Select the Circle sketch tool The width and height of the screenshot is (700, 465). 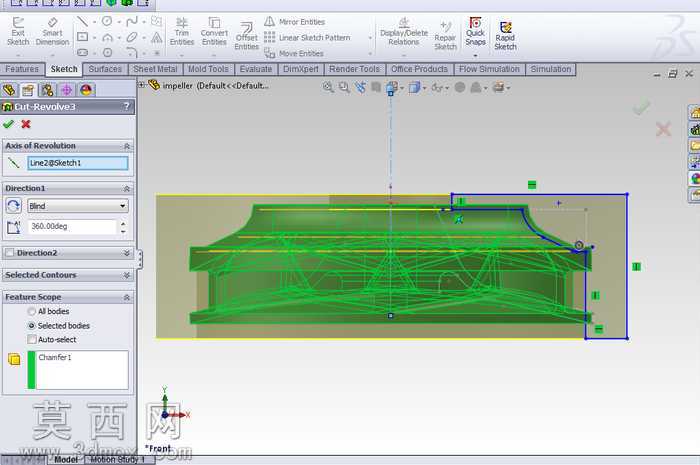tap(107, 21)
